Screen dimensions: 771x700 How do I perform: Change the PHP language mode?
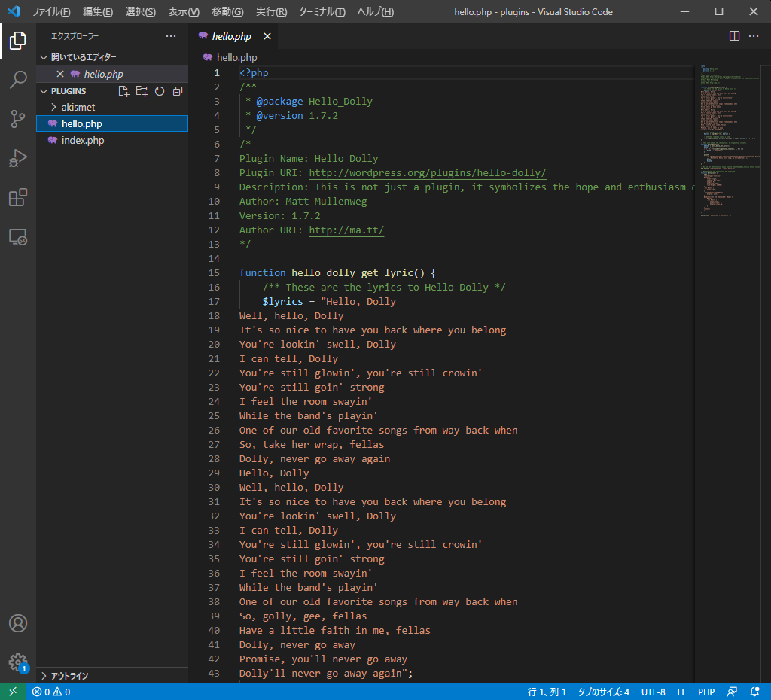point(706,692)
